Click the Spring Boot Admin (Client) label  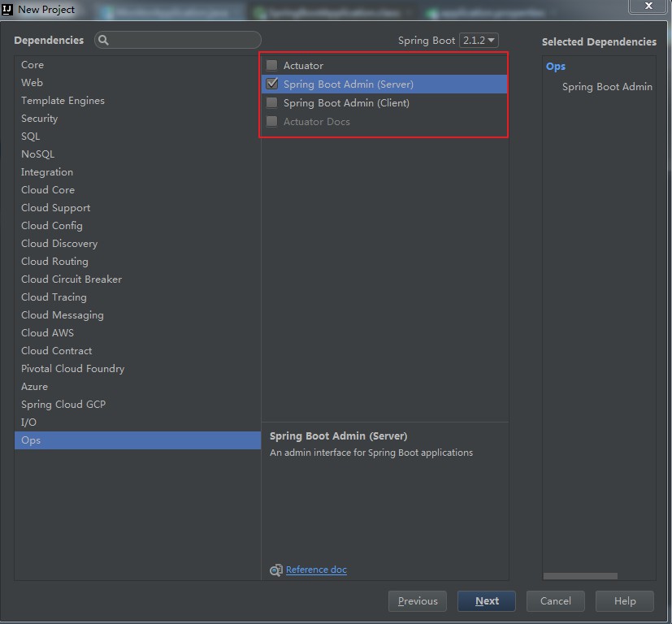coord(346,103)
